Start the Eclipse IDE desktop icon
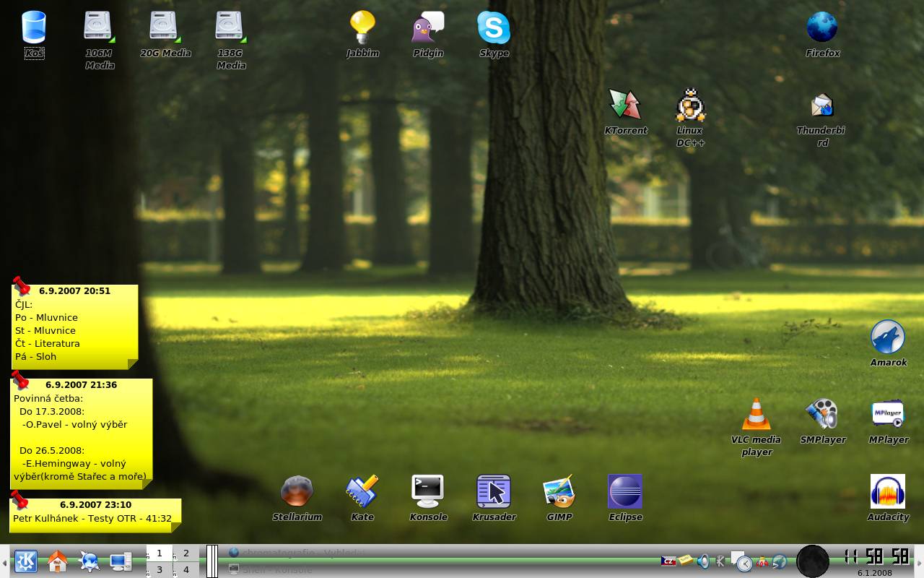 click(625, 492)
